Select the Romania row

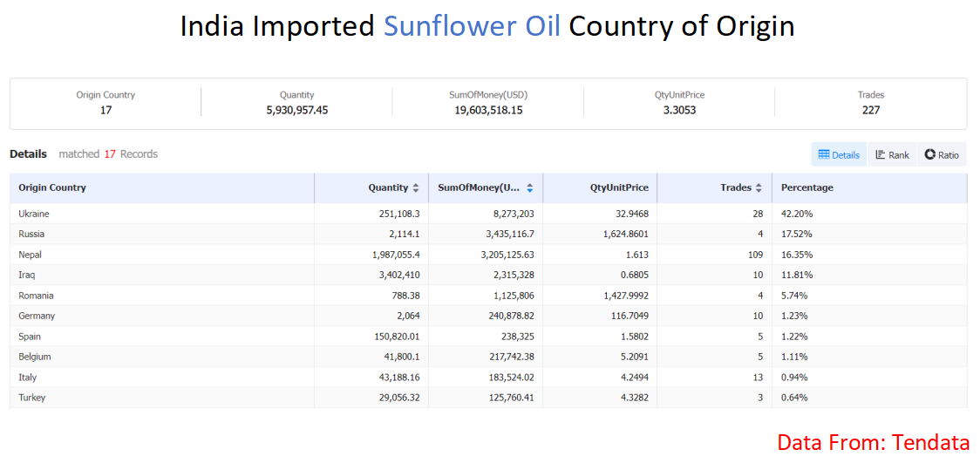point(489,296)
